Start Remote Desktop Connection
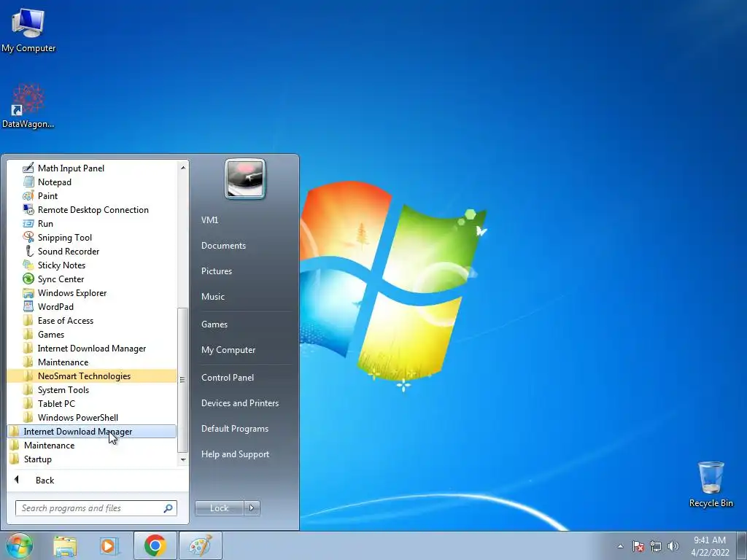 pos(93,209)
